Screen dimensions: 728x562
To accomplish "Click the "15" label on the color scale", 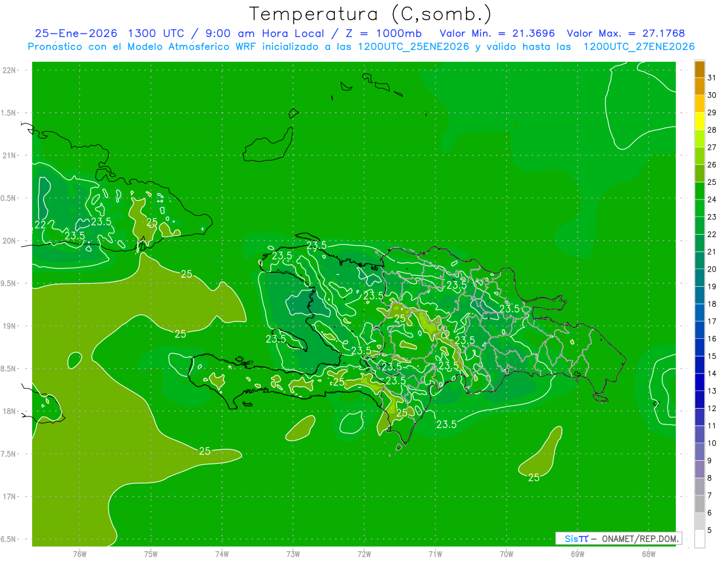I will pyautogui.click(x=712, y=356).
